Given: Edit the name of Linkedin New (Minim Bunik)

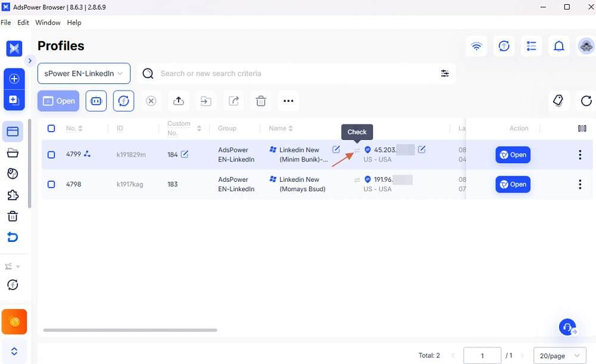Looking at the screenshot, I should pos(336,150).
